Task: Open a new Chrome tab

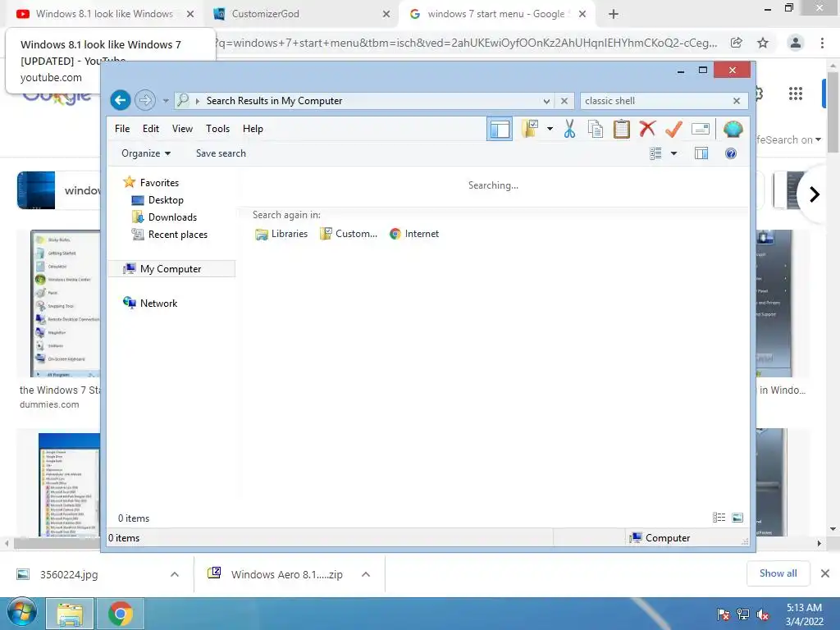Action: pos(614,15)
